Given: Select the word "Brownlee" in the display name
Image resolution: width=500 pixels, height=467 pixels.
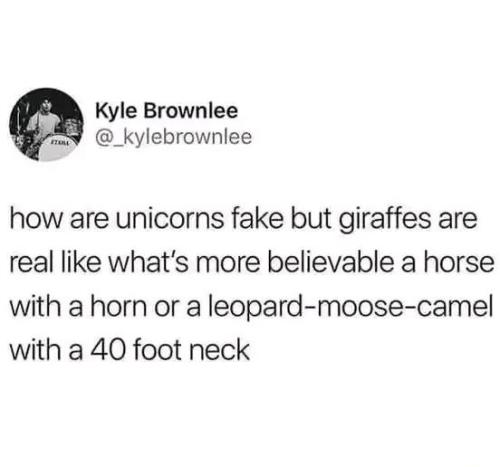Looking at the screenshot, I should point(190,111).
